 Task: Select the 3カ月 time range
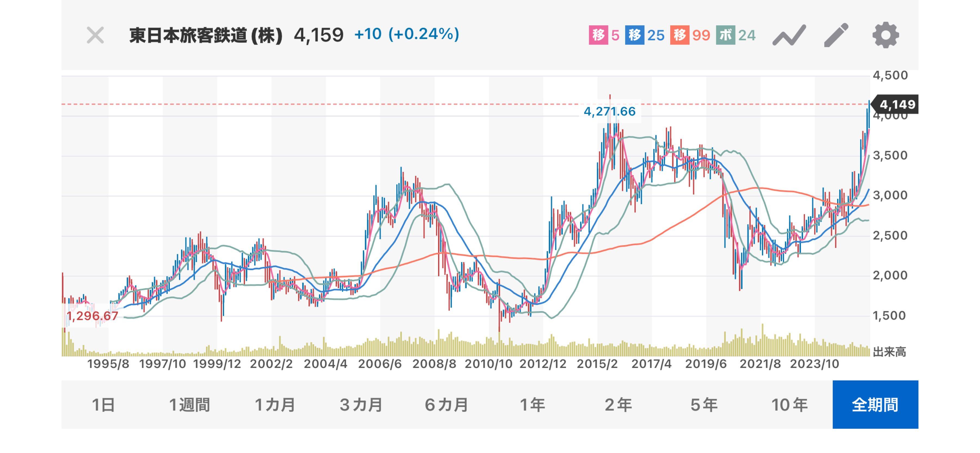click(x=361, y=405)
